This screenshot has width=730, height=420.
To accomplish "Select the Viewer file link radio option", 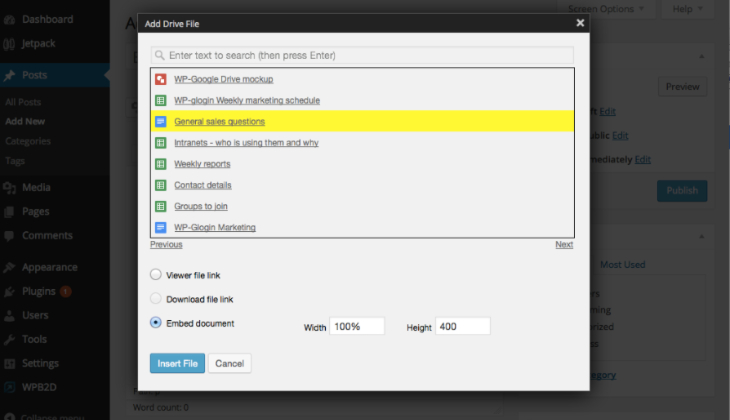I will (155, 275).
